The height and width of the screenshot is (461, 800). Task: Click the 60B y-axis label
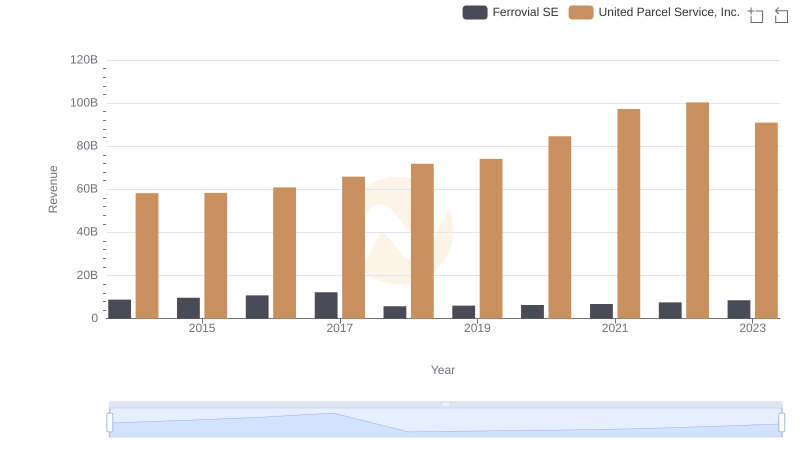[x=87, y=189]
